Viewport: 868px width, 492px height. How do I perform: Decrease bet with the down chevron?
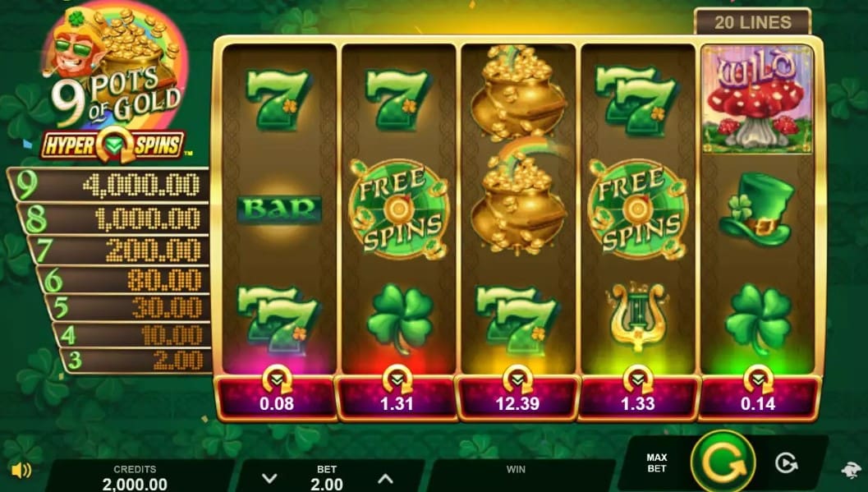point(269,478)
